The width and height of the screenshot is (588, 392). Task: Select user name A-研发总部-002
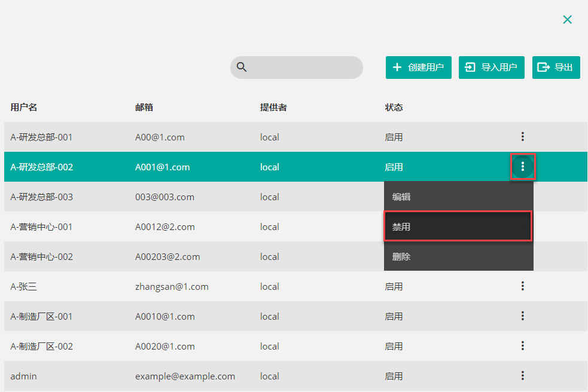tap(42, 167)
